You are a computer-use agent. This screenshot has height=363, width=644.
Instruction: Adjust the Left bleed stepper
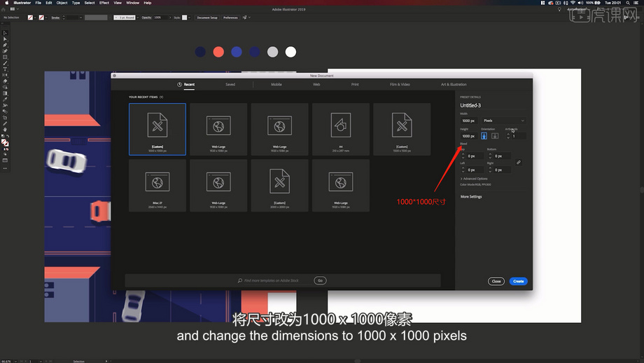[463, 170]
